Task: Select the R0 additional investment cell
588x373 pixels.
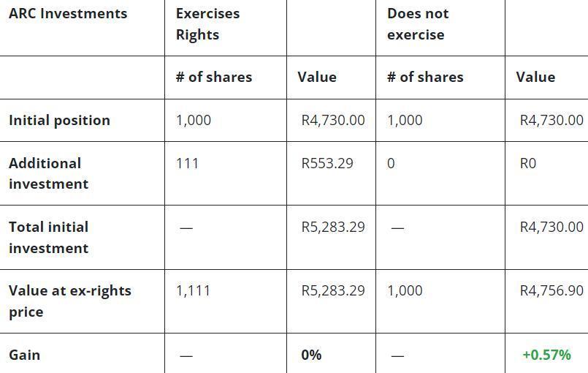Action: click(527, 163)
